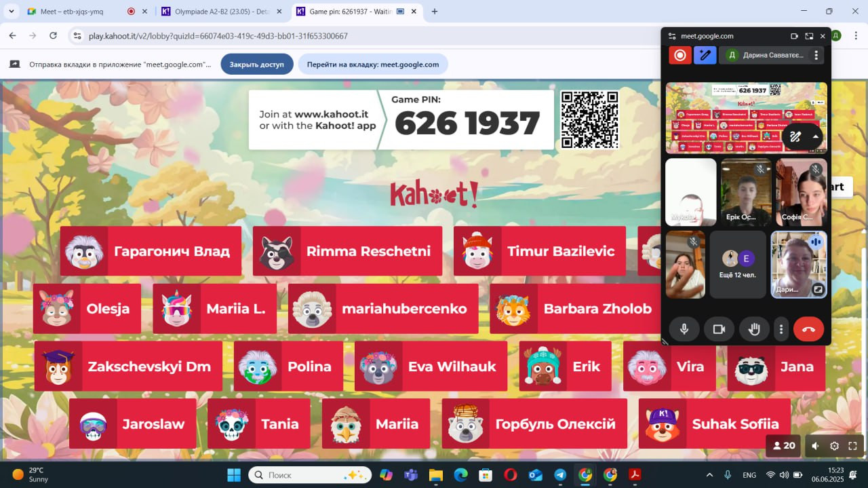Click the taskbar Поиск search box
Viewport: 868px width, 488px height.
[310, 475]
